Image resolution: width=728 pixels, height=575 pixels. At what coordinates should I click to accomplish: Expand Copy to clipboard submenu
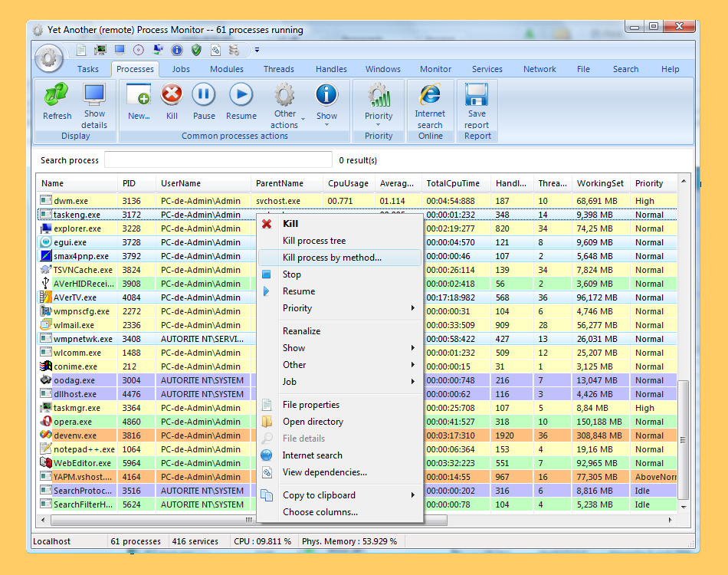[x=339, y=495]
